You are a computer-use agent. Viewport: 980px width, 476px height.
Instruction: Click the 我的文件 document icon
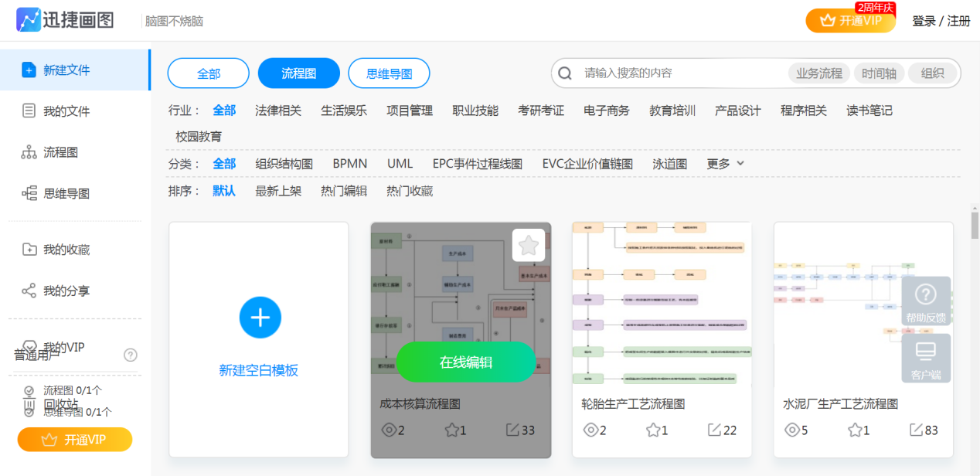29,111
